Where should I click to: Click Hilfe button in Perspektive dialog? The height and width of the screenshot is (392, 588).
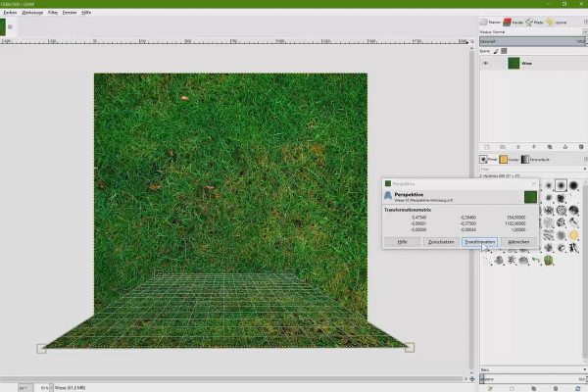click(402, 242)
